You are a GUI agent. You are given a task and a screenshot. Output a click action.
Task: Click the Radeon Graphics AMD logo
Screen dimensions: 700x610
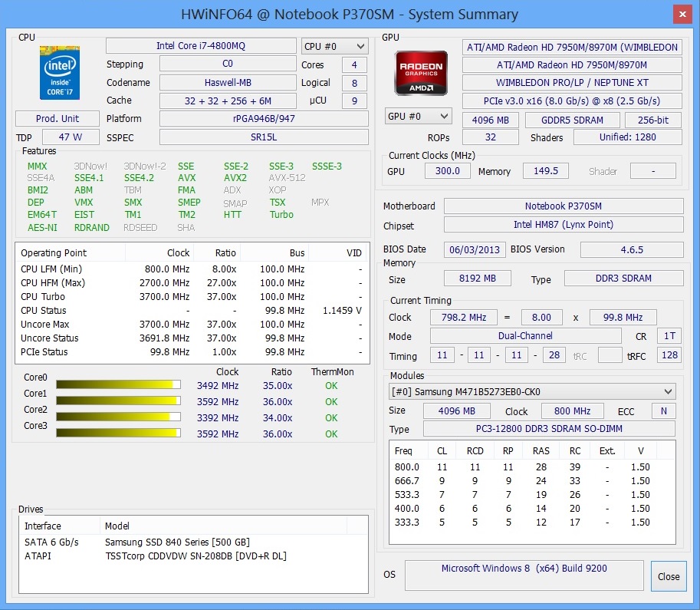click(x=420, y=73)
